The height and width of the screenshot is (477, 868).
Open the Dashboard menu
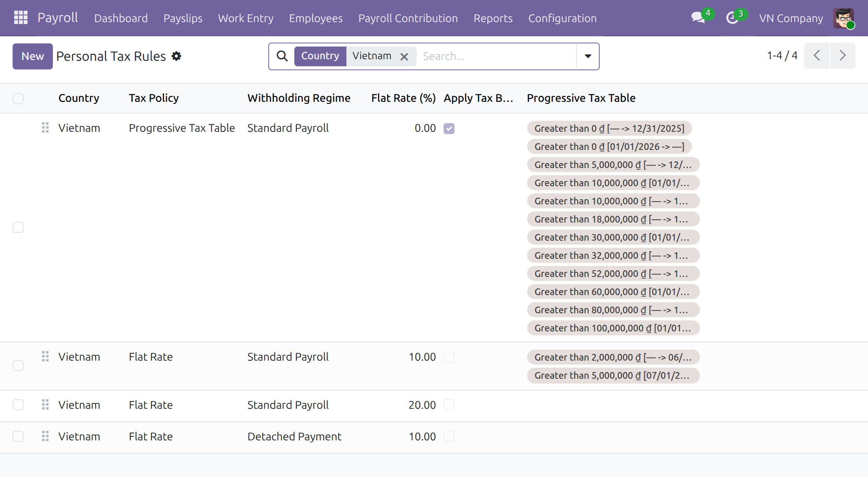click(121, 18)
